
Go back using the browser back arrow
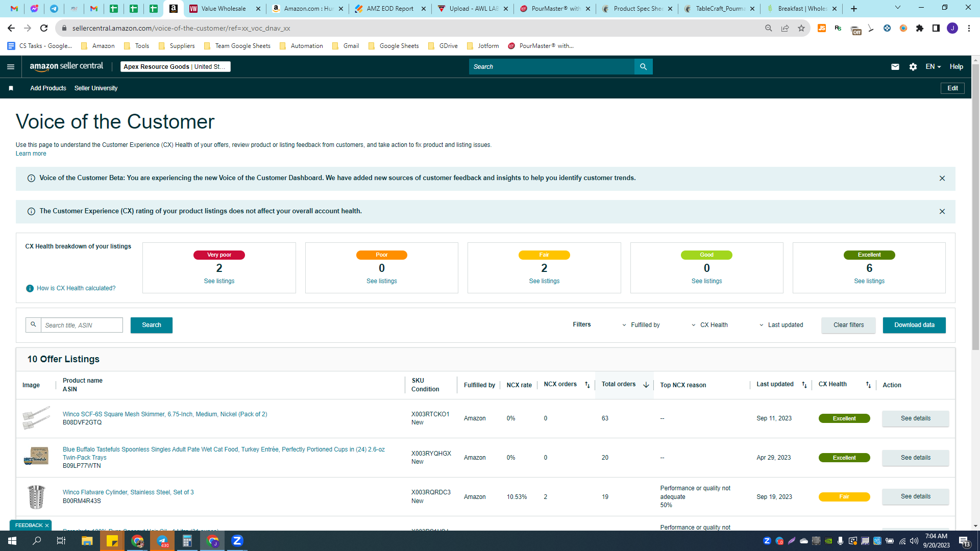(x=11, y=29)
